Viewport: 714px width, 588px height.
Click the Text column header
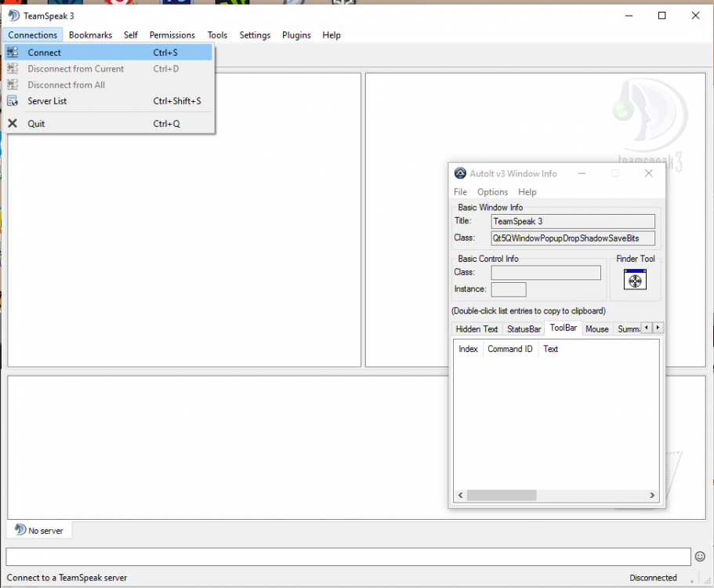(550, 349)
